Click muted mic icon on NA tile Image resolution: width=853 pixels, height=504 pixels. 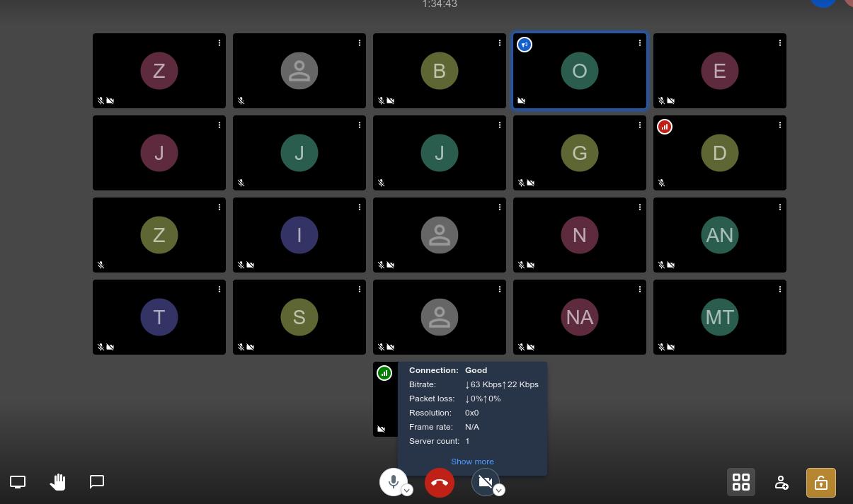pyautogui.click(x=522, y=347)
